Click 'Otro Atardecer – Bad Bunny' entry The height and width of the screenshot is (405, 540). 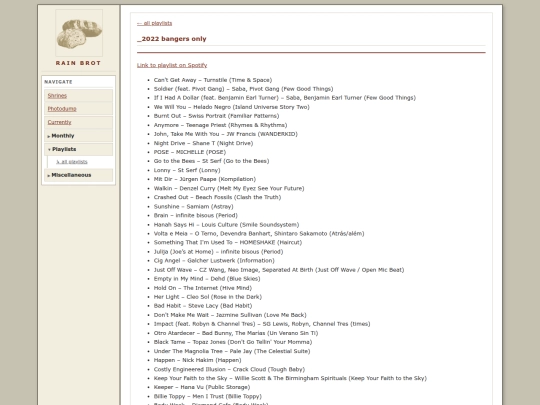[x=236, y=333]
